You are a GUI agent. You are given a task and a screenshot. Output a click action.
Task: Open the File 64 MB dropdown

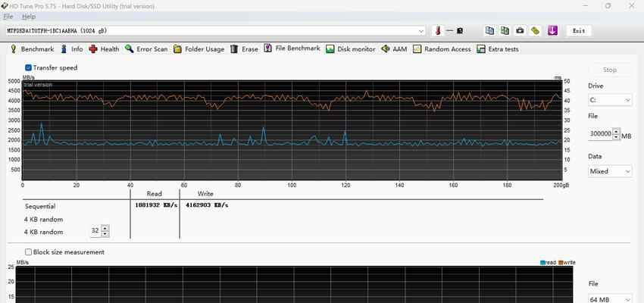coord(610,299)
